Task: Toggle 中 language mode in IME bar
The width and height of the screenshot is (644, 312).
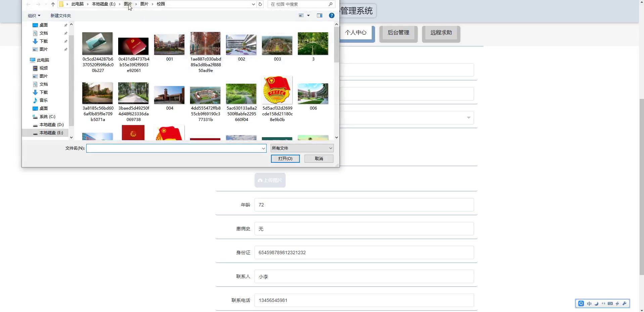Action: tap(589, 304)
